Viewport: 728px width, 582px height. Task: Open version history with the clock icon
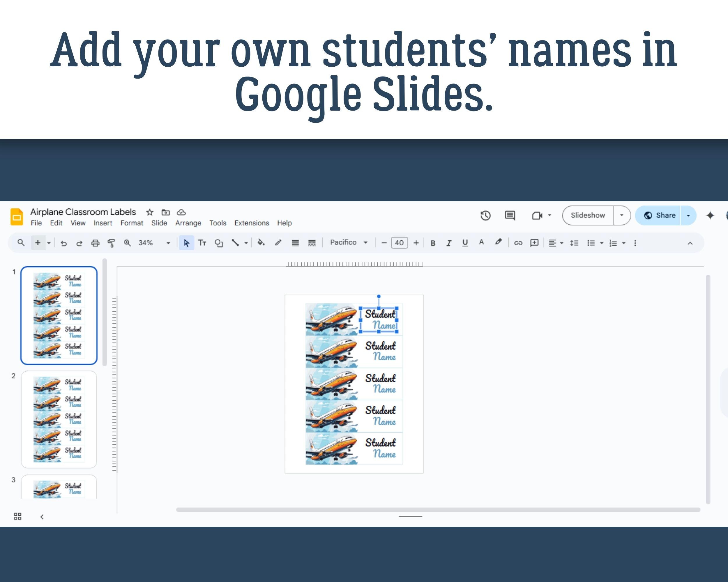coord(485,216)
